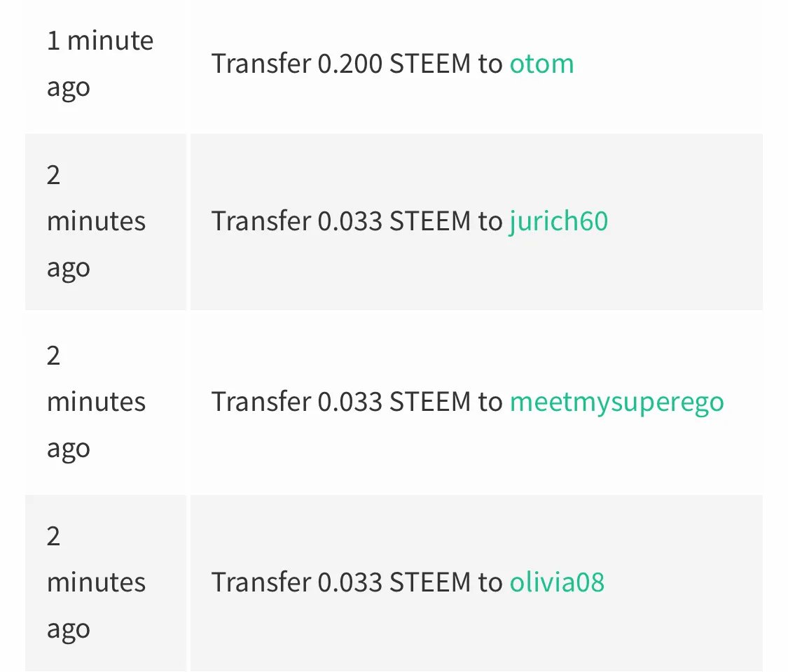Screen dimensions: 788x672
Task: Open the otom account link
Action: (x=541, y=64)
